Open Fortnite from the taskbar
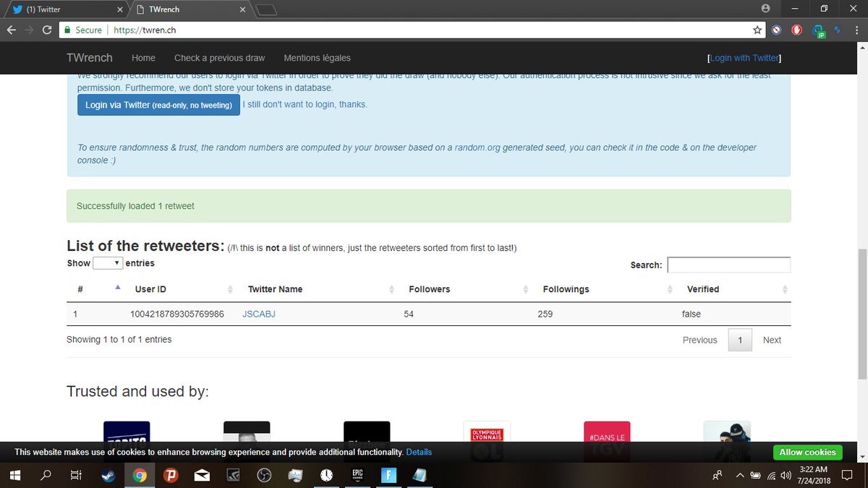Viewport: 868px width, 488px height. [389, 475]
